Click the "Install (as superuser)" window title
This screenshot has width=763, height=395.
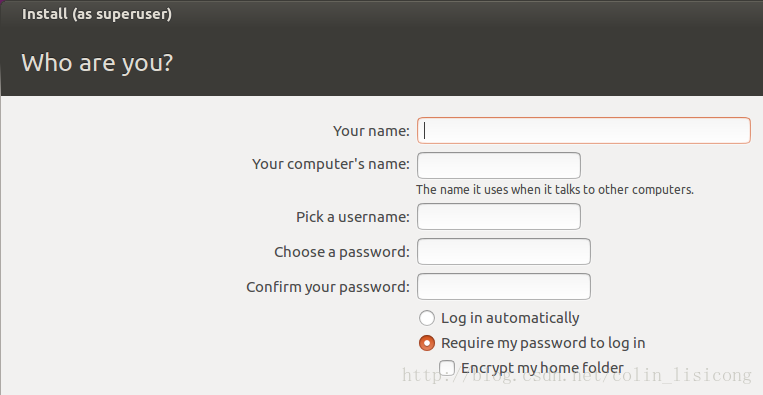pyautogui.click(x=97, y=14)
